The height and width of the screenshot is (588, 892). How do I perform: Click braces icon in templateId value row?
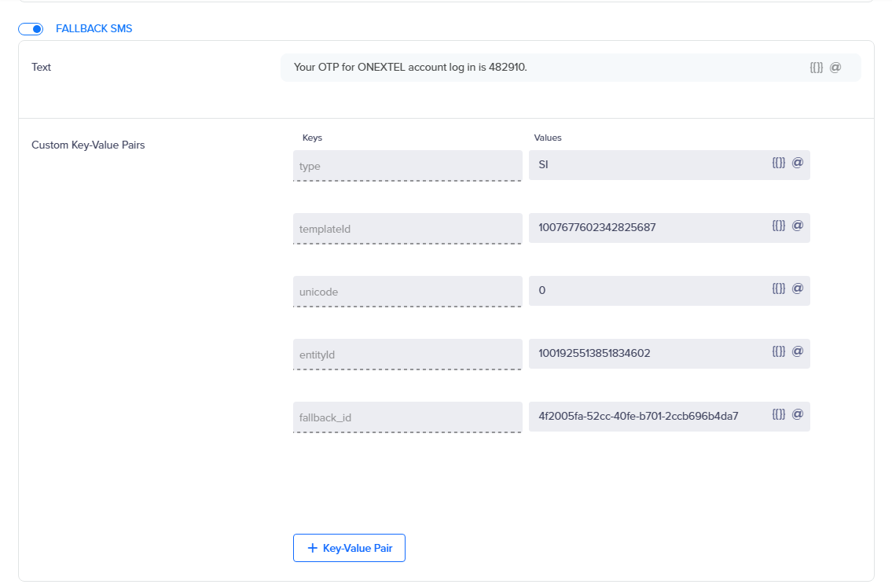pos(779,226)
